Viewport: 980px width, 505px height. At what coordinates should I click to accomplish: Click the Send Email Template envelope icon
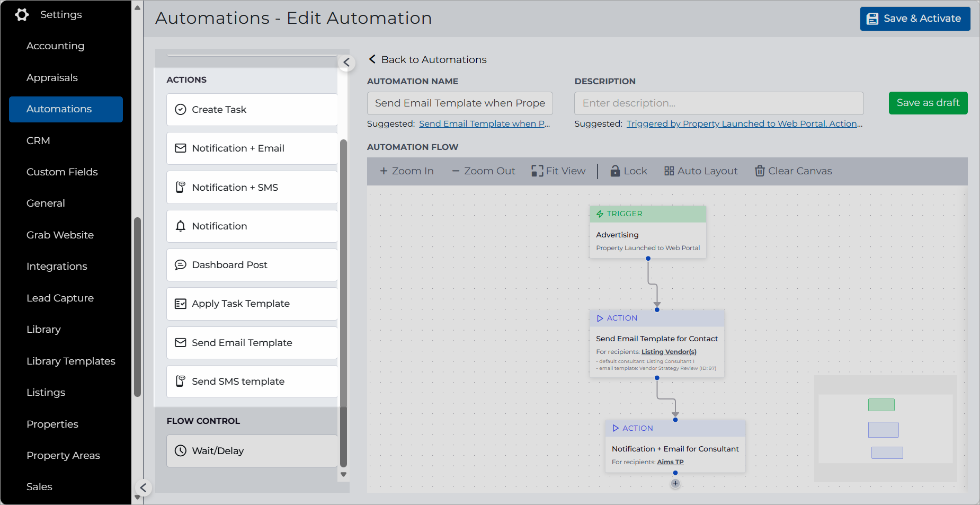pyautogui.click(x=181, y=343)
